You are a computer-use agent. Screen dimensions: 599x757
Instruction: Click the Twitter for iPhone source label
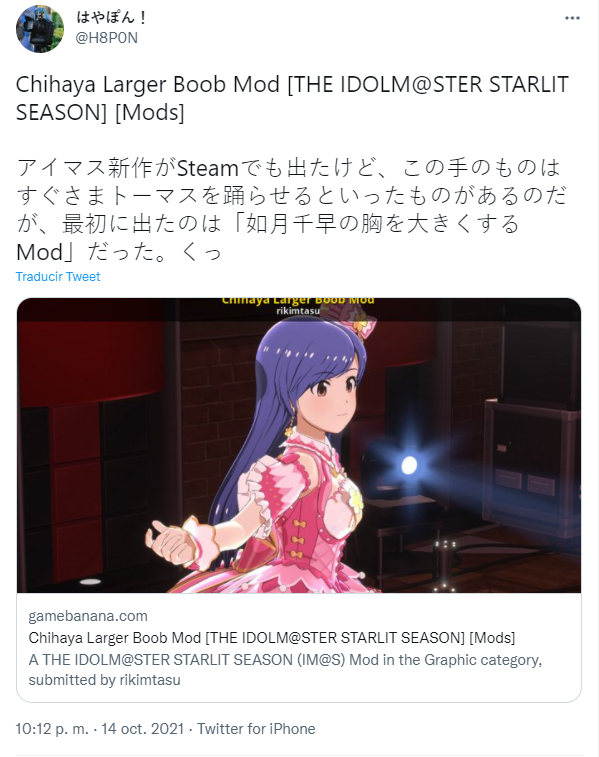256,729
